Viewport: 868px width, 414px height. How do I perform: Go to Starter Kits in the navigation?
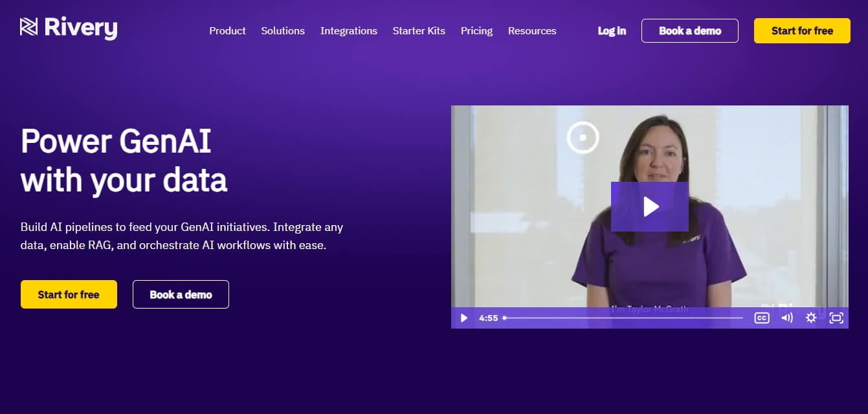click(x=419, y=30)
